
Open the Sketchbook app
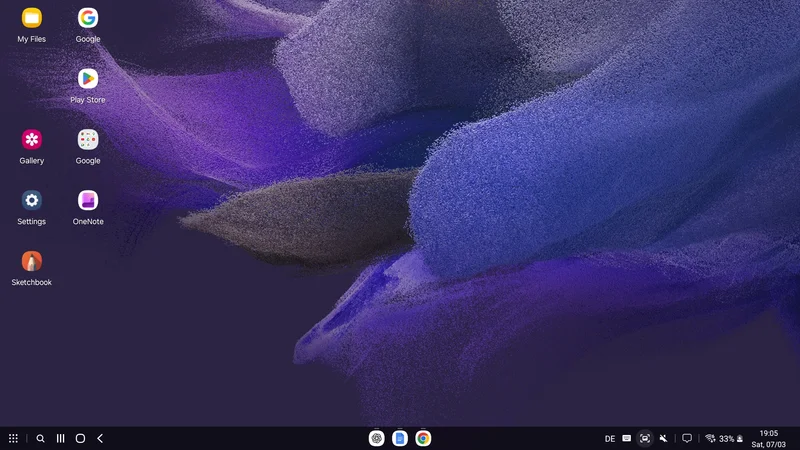pos(31,261)
